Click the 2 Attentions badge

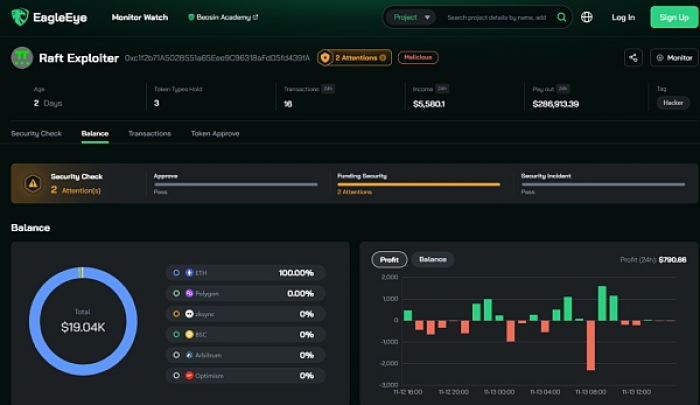click(354, 58)
